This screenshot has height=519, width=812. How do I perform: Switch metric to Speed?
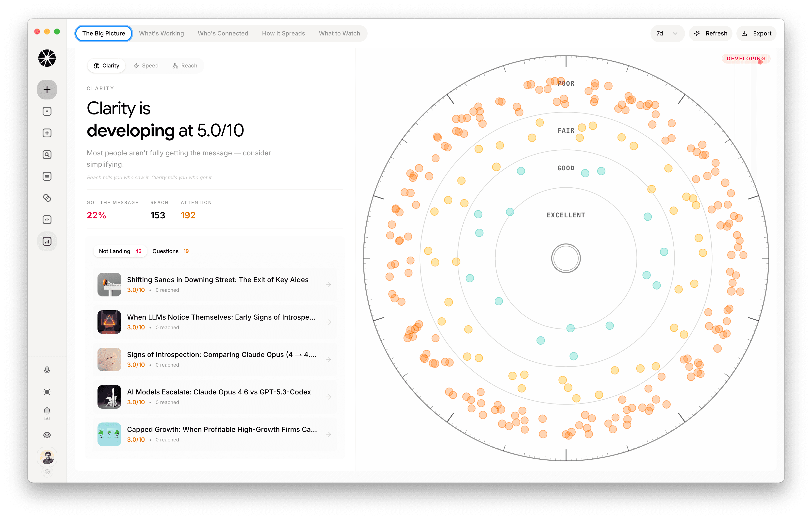pos(146,66)
